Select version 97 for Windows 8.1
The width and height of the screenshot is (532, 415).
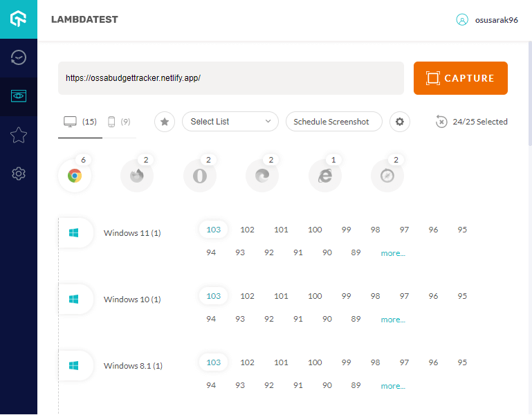[x=404, y=362]
